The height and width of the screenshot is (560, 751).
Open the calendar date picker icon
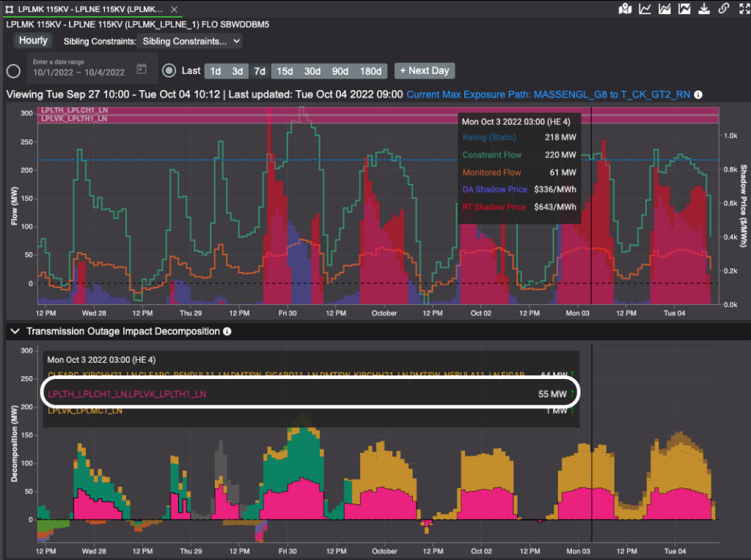[x=142, y=70]
